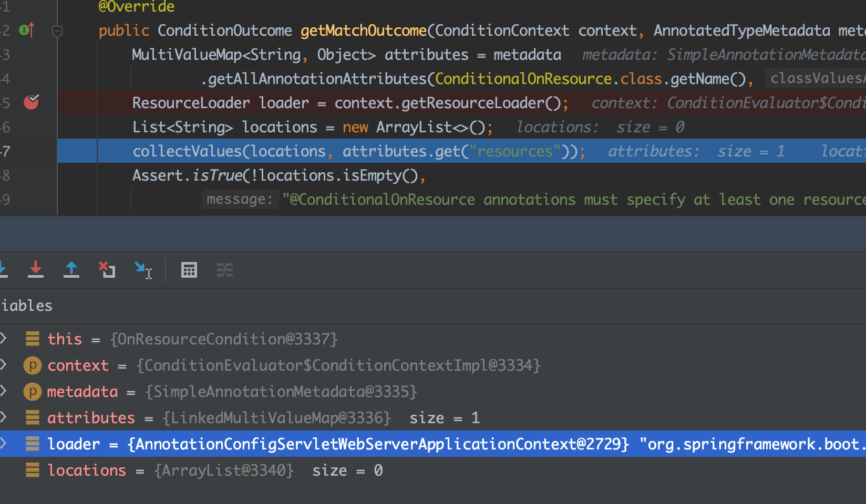Click the 'message:' parameter hint
This screenshot has height=504, width=866.
pyautogui.click(x=240, y=199)
